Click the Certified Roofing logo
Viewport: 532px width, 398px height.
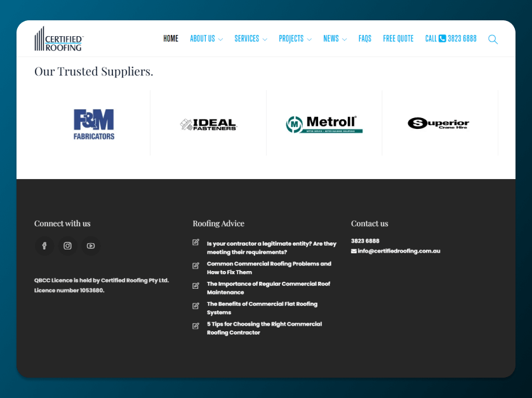(59, 39)
